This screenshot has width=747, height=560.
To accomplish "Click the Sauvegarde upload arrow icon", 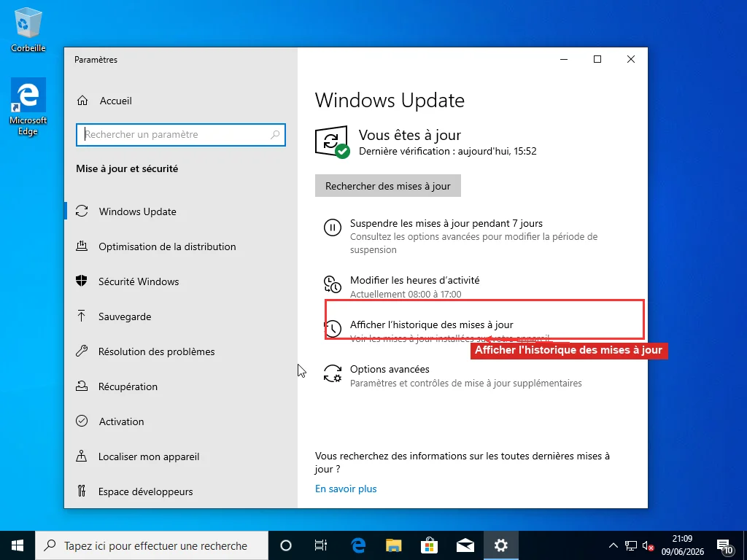I will coord(82,316).
